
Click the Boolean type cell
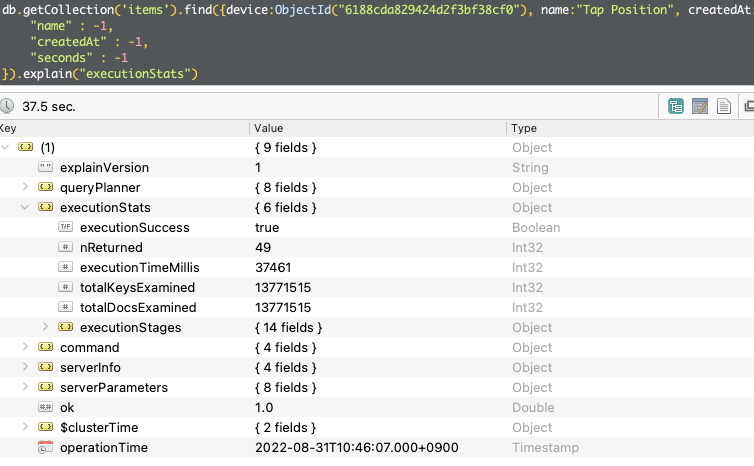point(536,227)
